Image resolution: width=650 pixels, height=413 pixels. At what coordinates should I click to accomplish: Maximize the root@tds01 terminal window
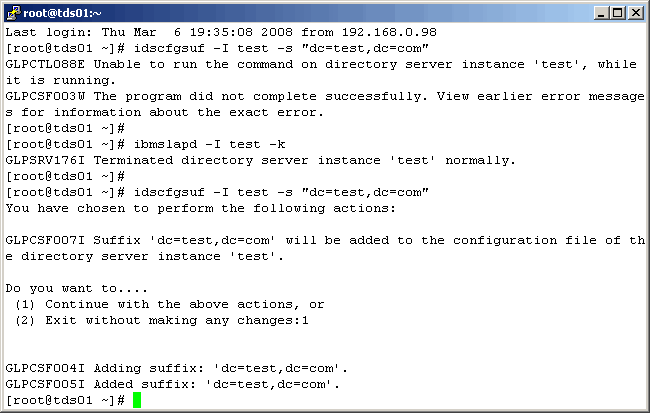(616, 12)
